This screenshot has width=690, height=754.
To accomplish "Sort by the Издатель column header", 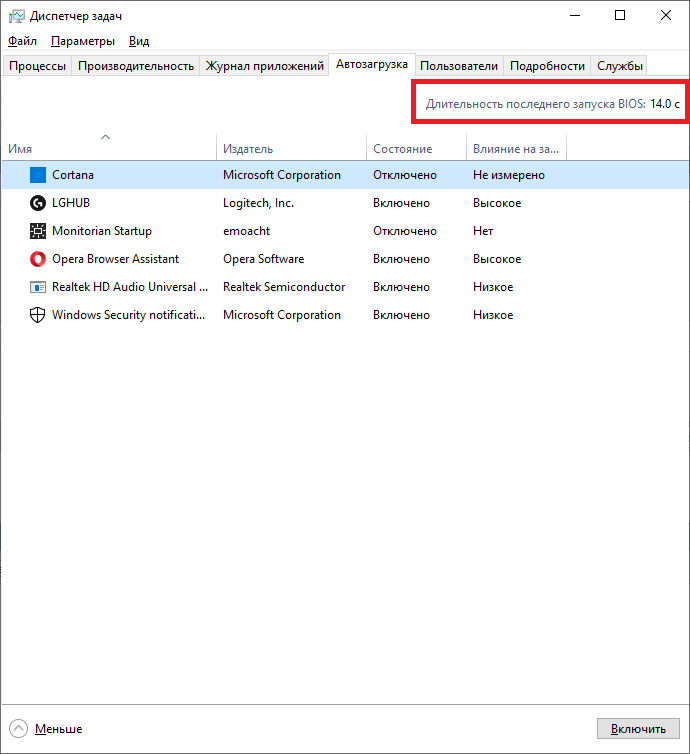I will point(291,149).
